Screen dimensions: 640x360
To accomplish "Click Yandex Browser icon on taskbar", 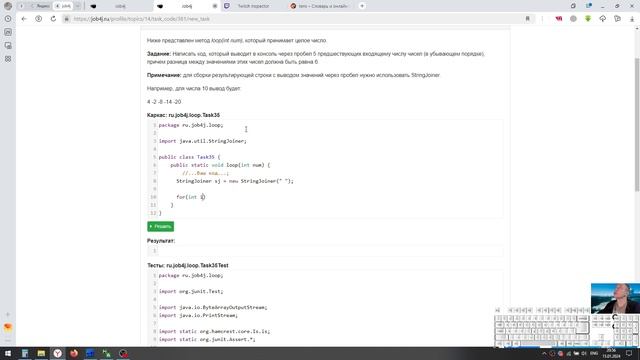I will [x=58, y=353].
